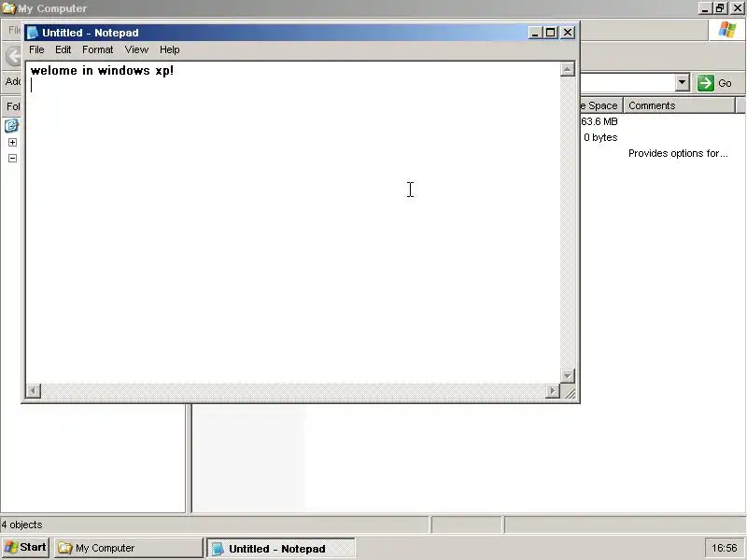Click the Notepad title bar icon
Viewport: 747px width, 560px height.
click(x=33, y=33)
